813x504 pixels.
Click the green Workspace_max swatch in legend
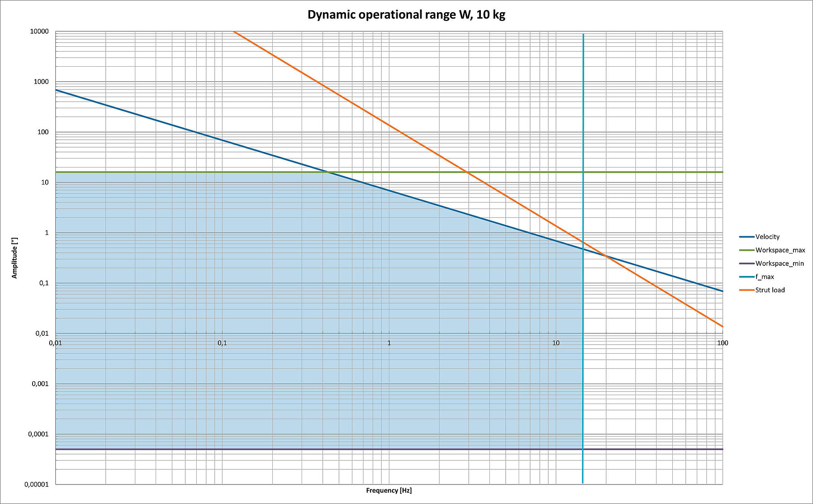(x=747, y=250)
